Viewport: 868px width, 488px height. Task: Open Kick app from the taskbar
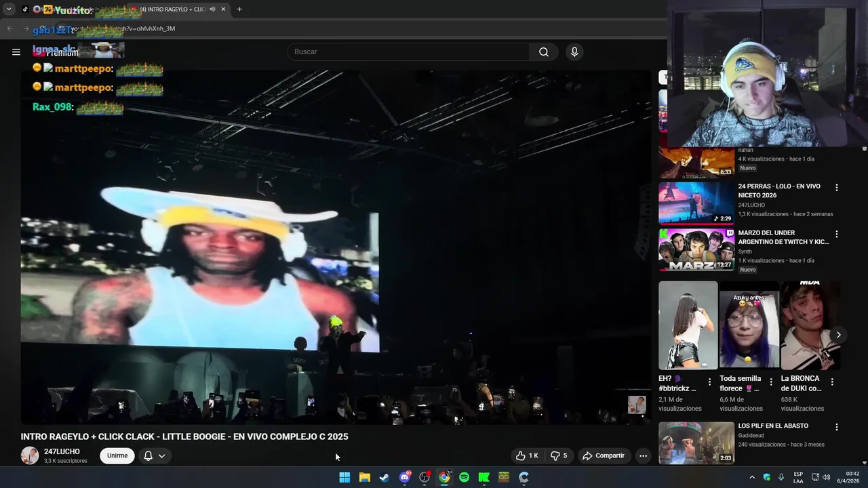point(484,477)
